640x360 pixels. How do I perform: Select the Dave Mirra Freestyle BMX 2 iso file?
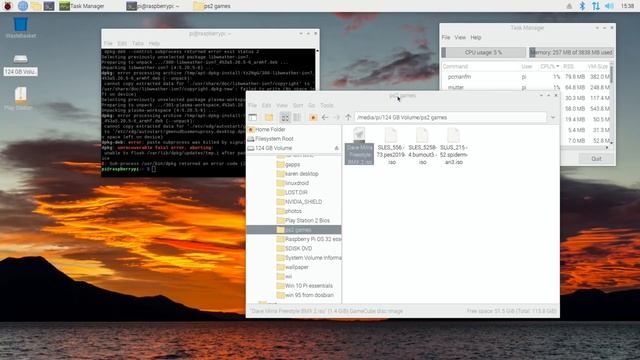coord(359,146)
